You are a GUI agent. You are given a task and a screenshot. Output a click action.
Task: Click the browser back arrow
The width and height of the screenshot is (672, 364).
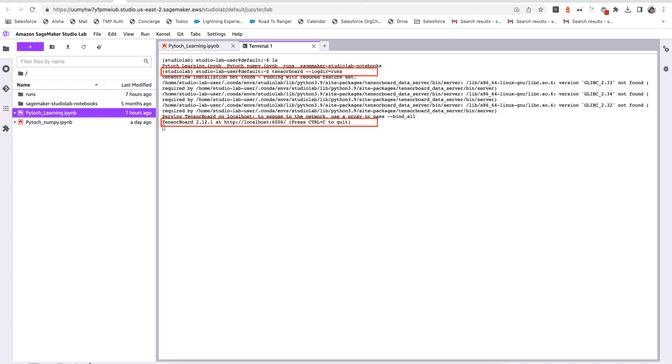tap(8, 9)
